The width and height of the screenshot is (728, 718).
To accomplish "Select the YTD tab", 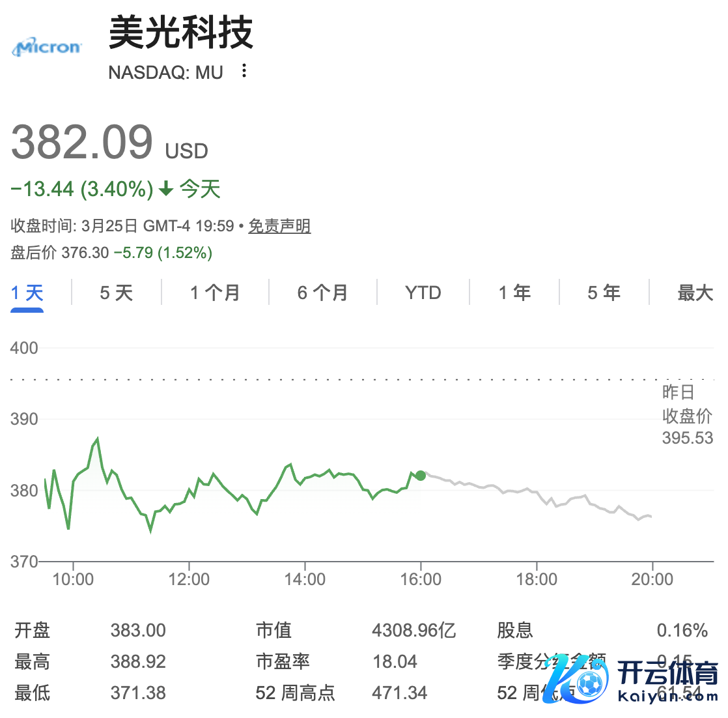I will [x=423, y=293].
